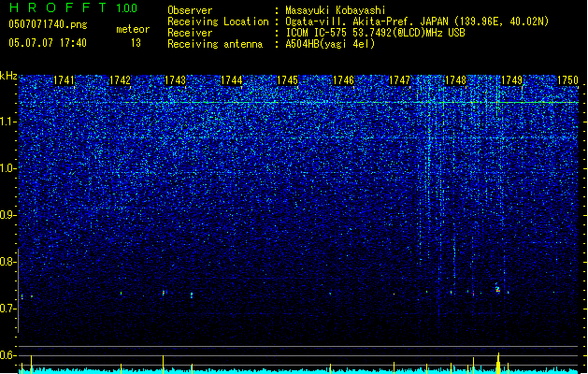Click the 1.1 frequency axis label
The image size is (588, 374).
click(7, 122)
